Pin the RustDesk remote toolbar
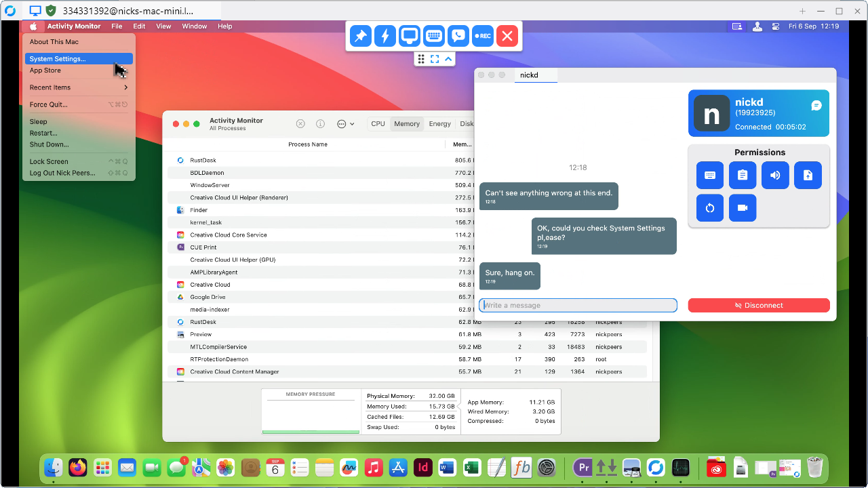The width and height of the screenshot is (868, 488). (x=361, y=36)
